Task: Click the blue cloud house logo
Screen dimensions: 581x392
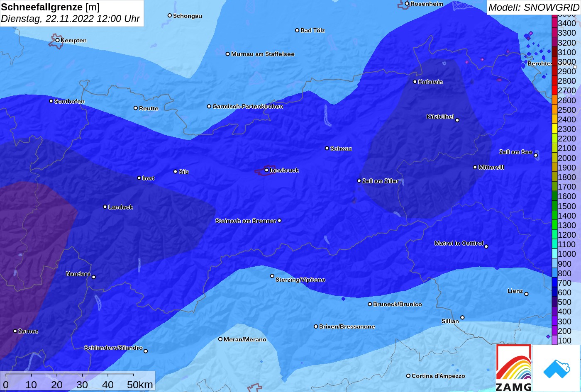Action: 556,368
